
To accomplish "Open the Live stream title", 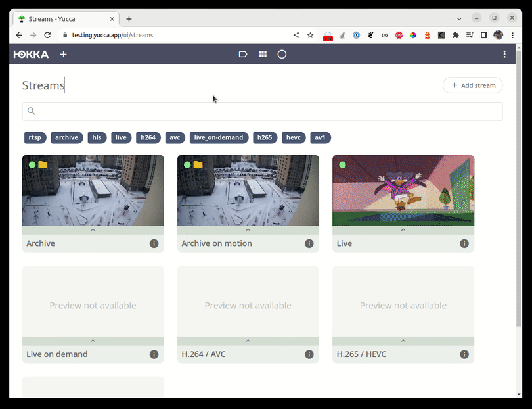I will coord(344,243).
